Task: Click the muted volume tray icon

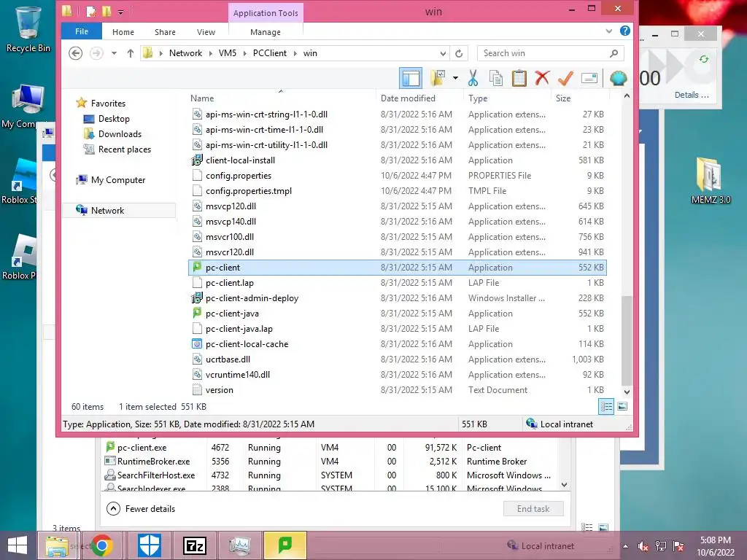Action: coord(642,545)
